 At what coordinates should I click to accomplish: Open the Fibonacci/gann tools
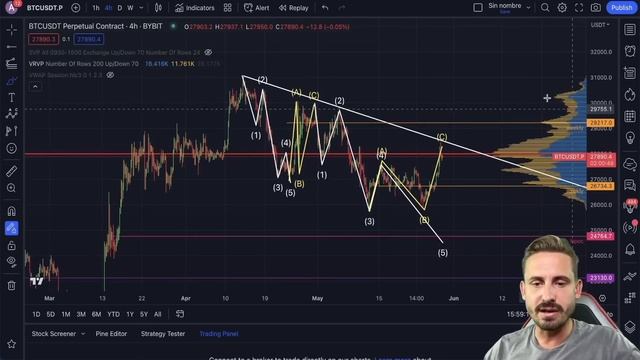coord(11,63)
